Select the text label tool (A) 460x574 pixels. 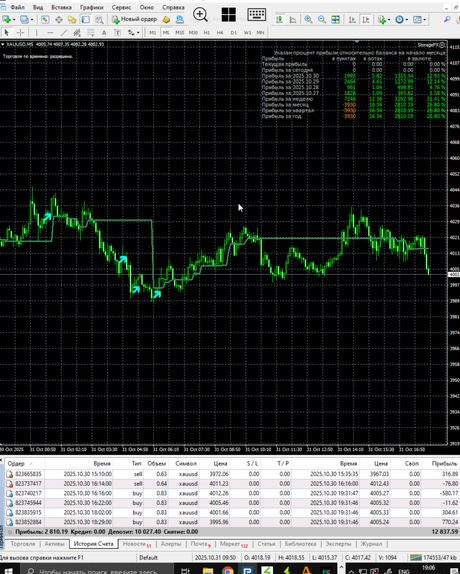[x=104, y=33]
